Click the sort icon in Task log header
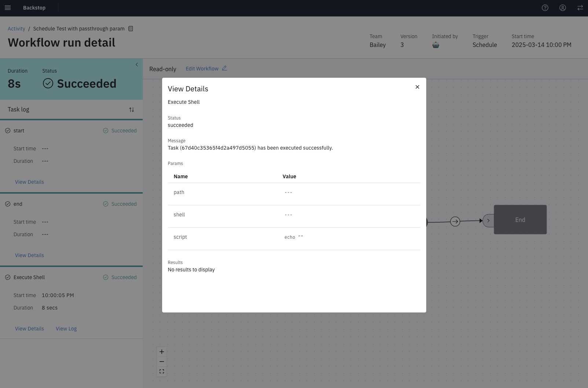 coord(131,109)
